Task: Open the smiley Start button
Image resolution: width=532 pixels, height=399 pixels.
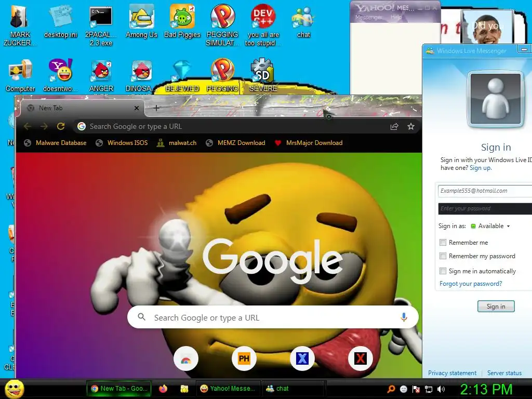Action: click(x=14, y=389)
